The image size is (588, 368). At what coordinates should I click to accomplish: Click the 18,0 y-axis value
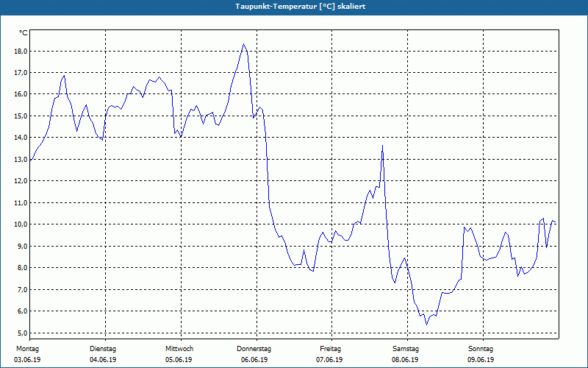[21, 52]
